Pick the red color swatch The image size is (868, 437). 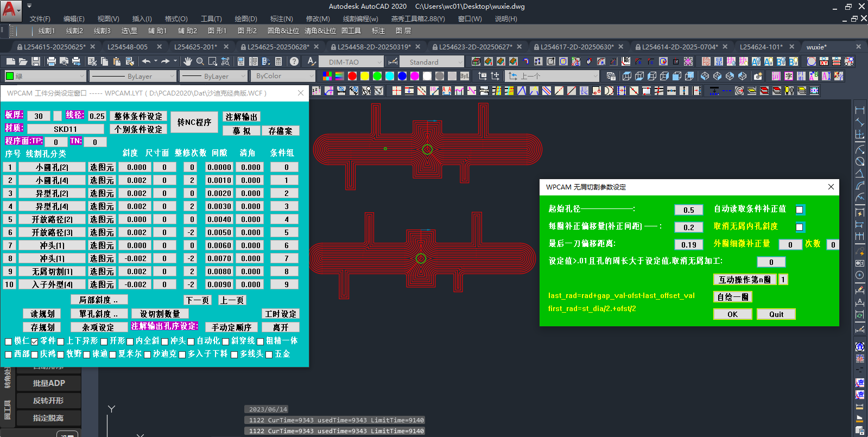[x=352, y=76]
